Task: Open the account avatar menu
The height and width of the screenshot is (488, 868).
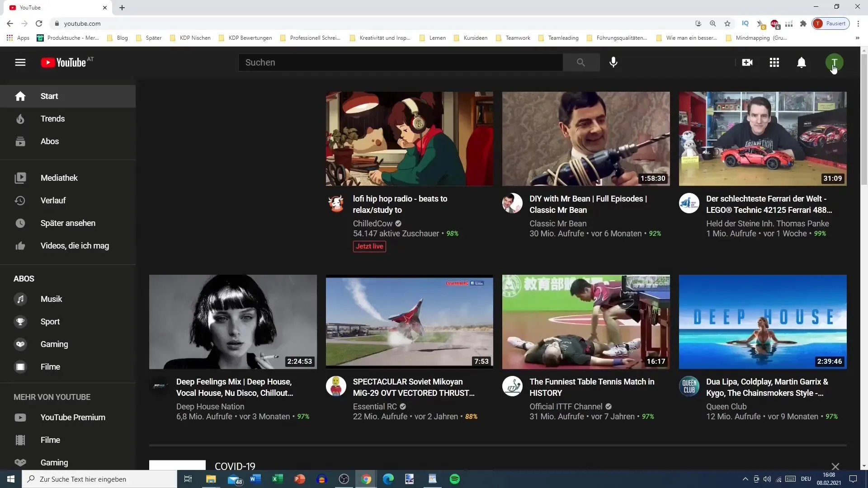Action: (834, 62)
